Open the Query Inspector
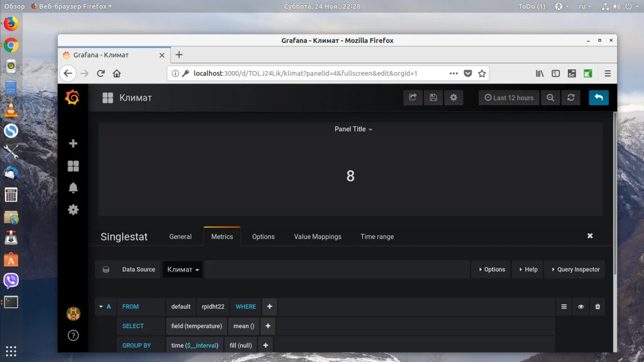644x362 pixels. [574, 270]
